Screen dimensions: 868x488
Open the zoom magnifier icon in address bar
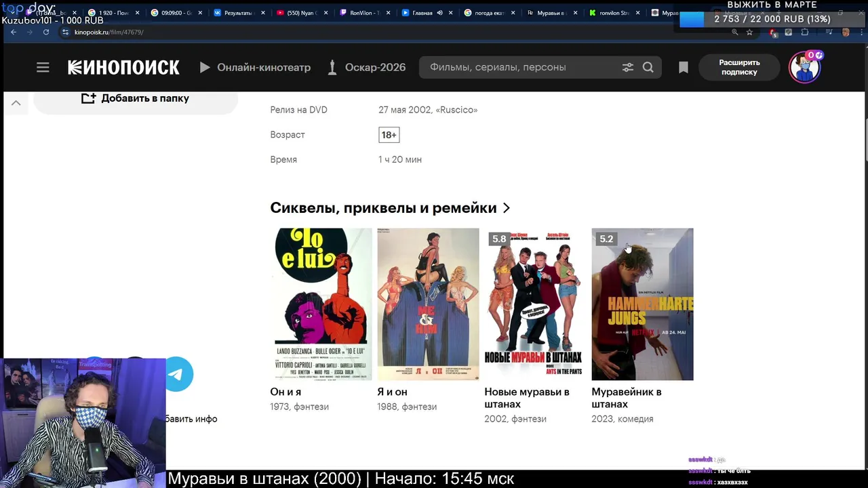[734, 32]
